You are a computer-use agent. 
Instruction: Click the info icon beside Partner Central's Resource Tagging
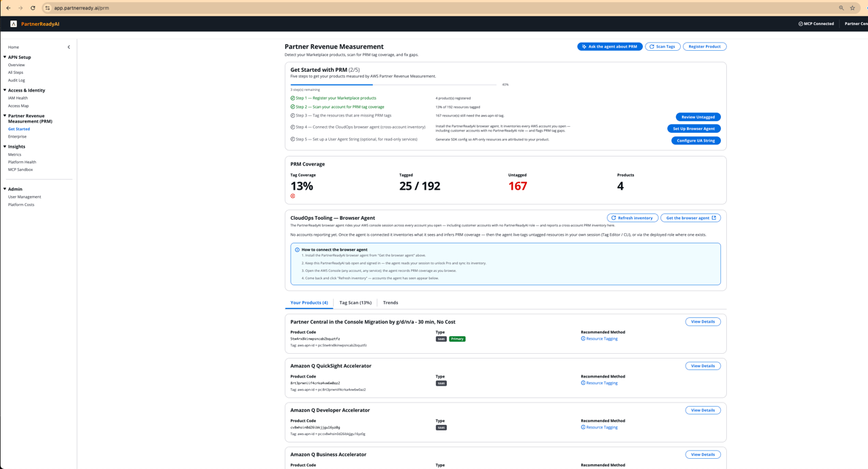pyautogui.click(x=583, y=339)
